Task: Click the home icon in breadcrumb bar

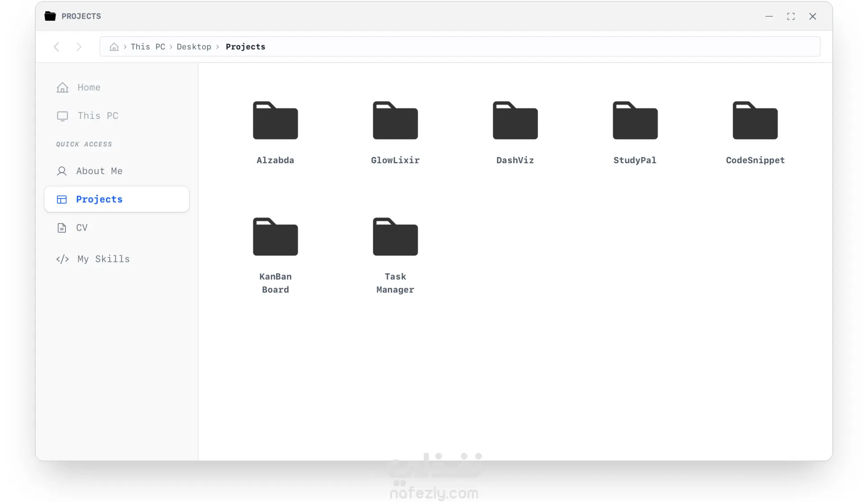Action: pos(114,47)
